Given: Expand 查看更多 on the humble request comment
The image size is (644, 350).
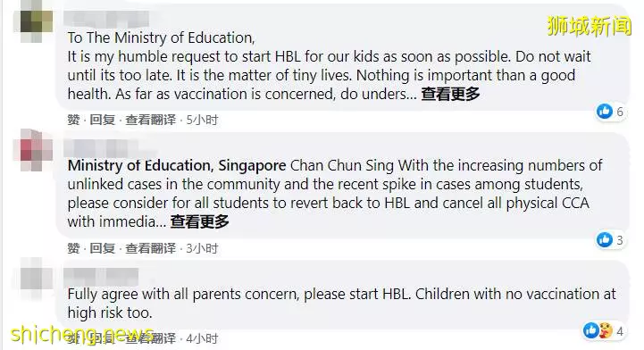Looking at the screenshot, I should click(x=450, y=94).
